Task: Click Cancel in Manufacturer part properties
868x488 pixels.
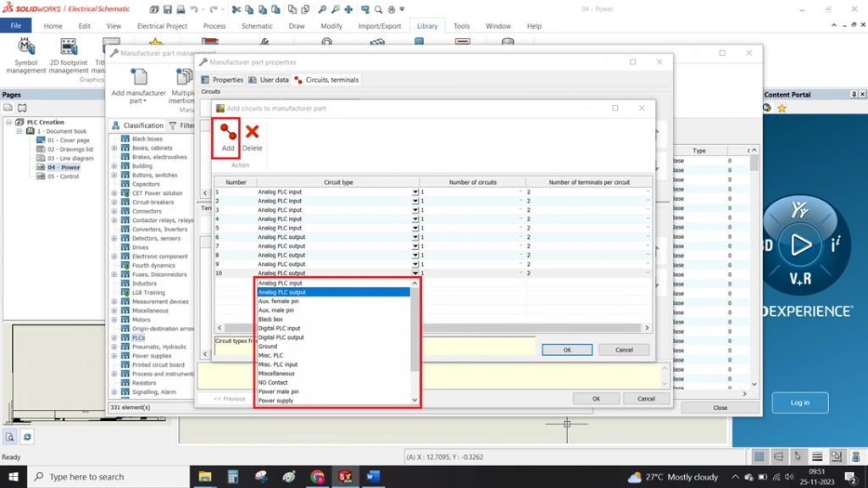Action: pyautogui.click(x=646, y=398)
